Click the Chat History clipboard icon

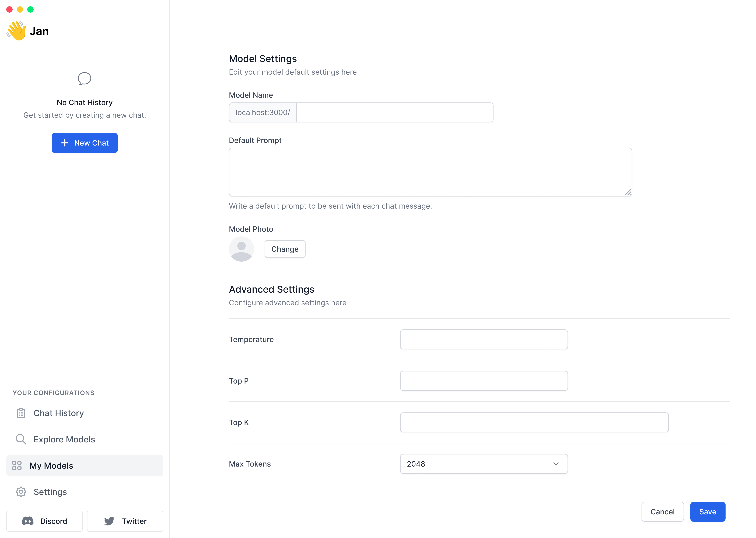pyautogui.click(x=21, y=413)
